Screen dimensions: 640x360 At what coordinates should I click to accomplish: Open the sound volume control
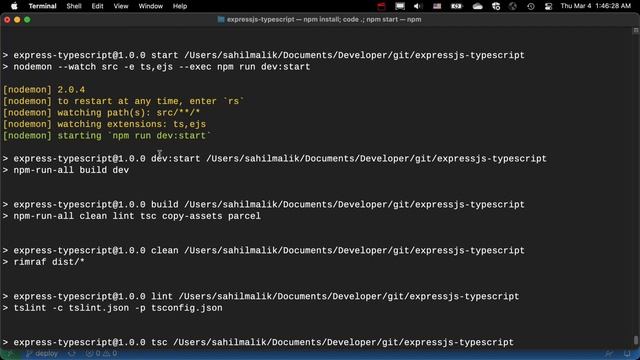[418, 6]
